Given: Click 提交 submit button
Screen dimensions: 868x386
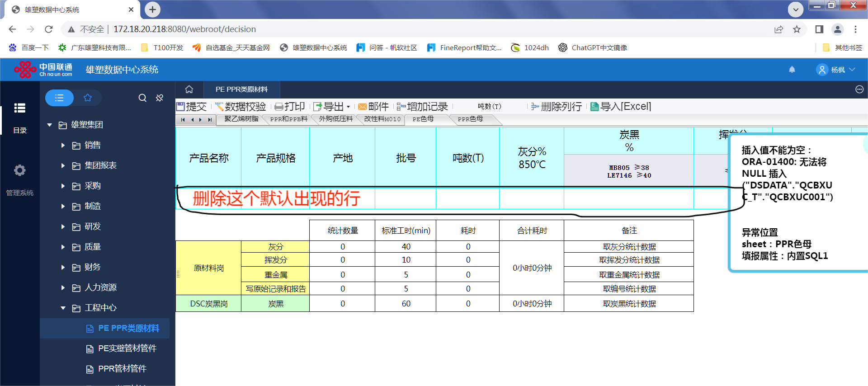Looking at the screenshot, I should point(191,107).
